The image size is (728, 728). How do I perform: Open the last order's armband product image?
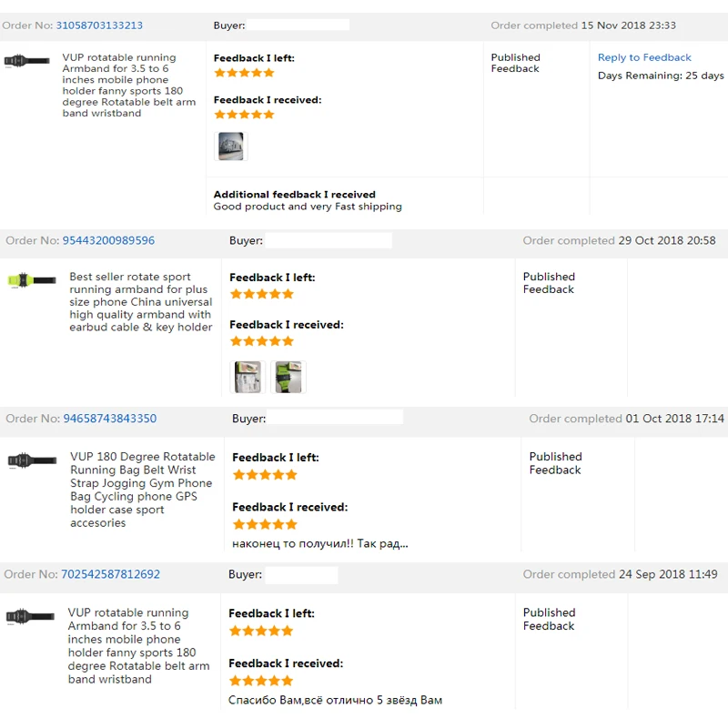coord(30,617)
